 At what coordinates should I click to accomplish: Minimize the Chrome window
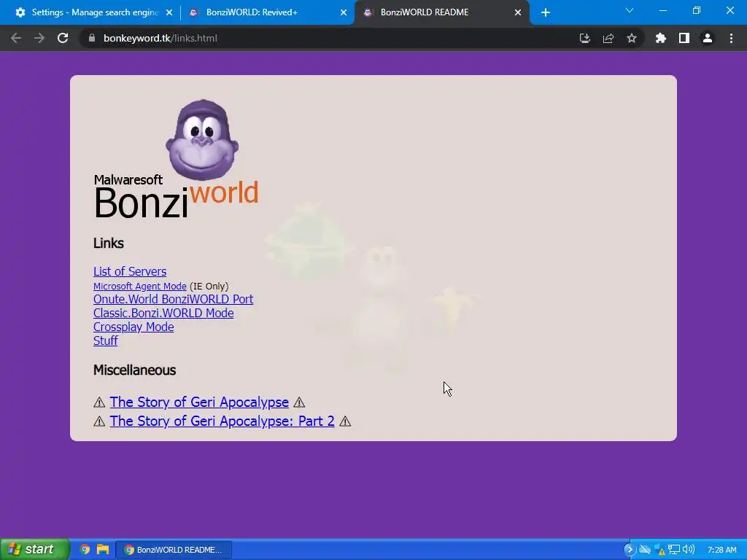[x=662, y=10]
